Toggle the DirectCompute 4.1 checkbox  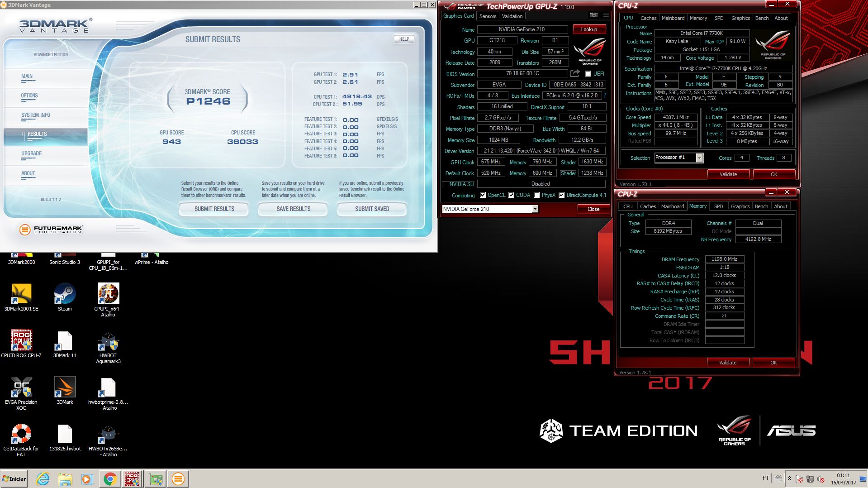[x=561, y=195]
